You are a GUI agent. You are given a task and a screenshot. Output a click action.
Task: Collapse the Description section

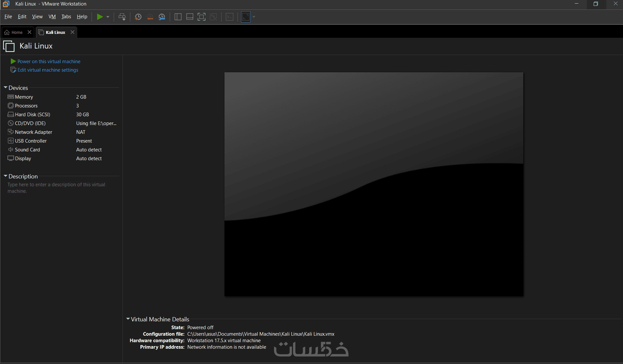pos(6,176)
